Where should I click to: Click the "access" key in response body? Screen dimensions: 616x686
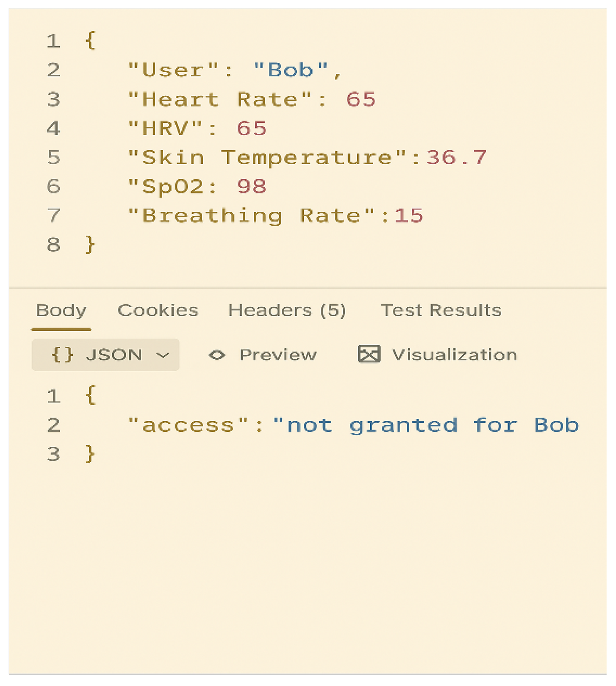[x=189, y=425]
